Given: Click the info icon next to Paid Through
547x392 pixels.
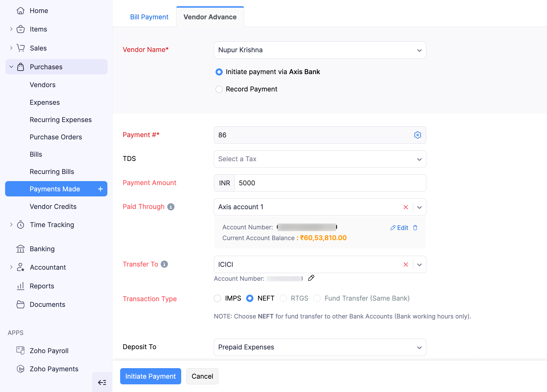Looking at the screenshot, I should point(170,207).
